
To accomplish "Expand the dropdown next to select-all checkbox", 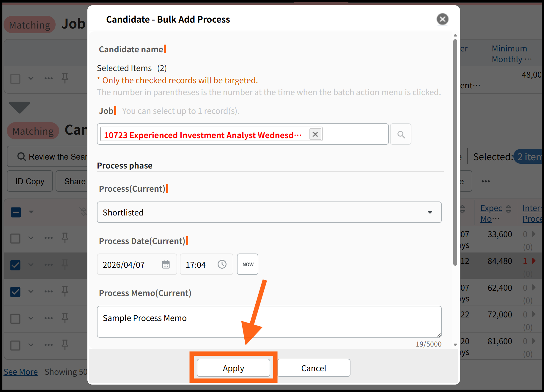I will pos(31,212).
